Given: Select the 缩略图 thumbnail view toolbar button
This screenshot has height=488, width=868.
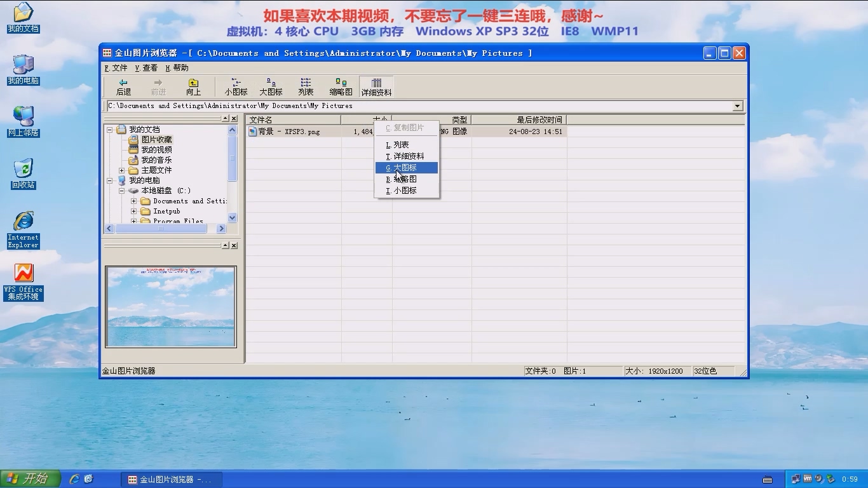Looking at the screenshot, I should pyautogui.click(x=341, y=87).
